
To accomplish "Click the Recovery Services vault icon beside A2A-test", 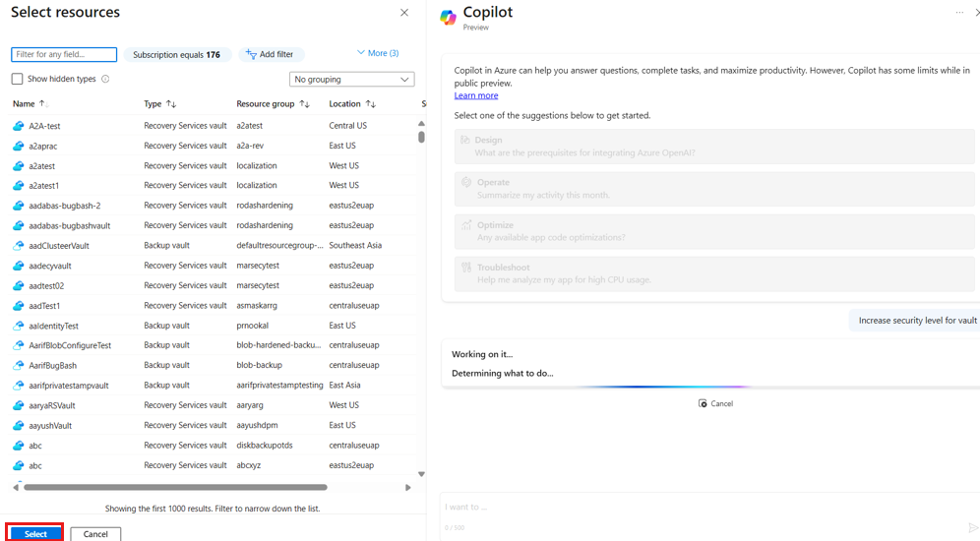I will (18, 126).
